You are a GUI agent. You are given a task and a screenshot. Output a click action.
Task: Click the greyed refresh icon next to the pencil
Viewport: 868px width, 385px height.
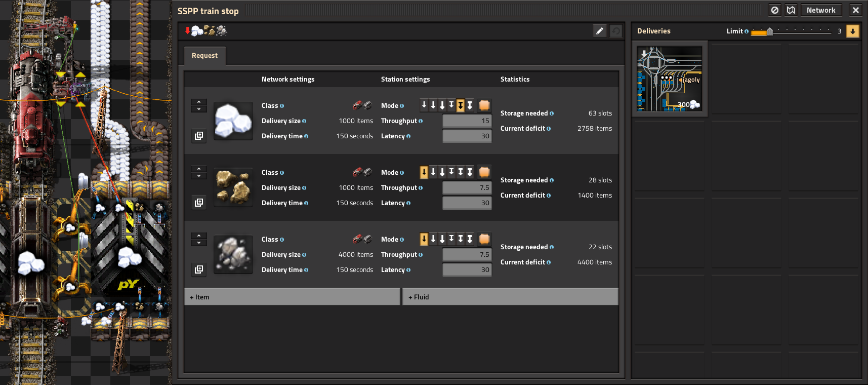tap(616, 31)
